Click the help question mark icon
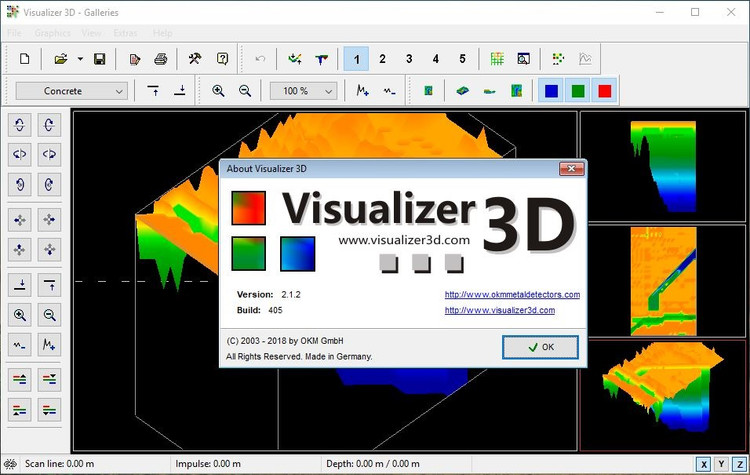 point(222,60)
